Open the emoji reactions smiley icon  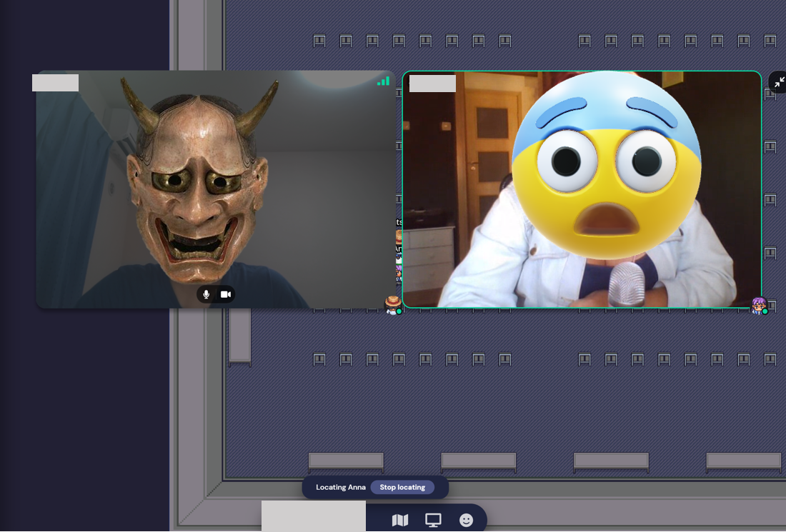coord(466,520)
